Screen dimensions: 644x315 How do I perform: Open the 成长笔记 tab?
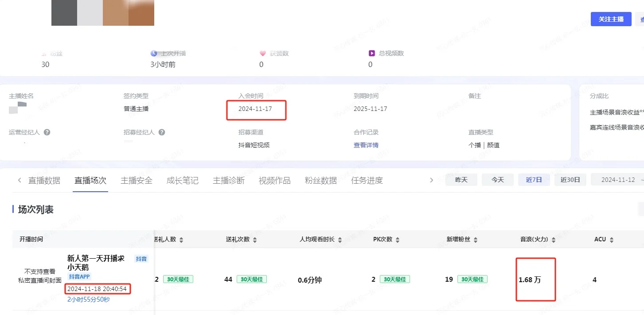[183, 181]
